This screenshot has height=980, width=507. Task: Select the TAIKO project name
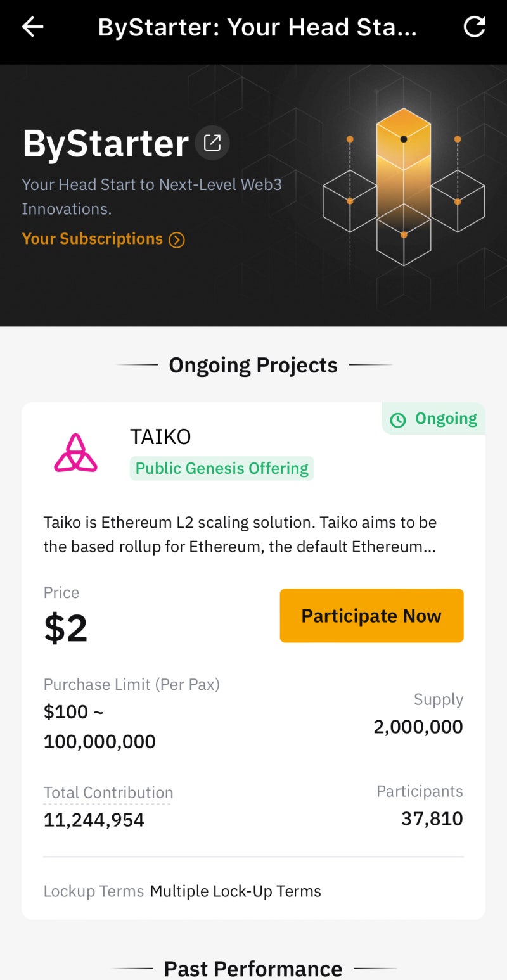160,437
